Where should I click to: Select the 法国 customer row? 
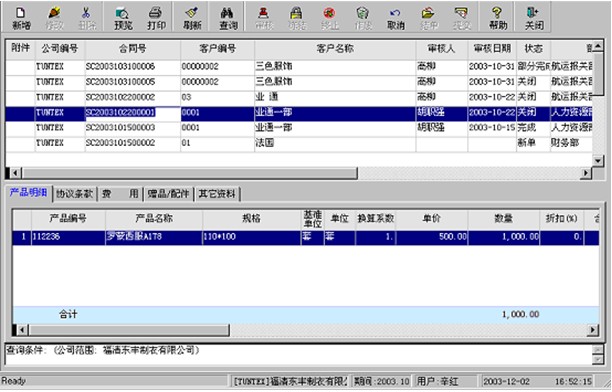pyautogui.click(x=300, y=143)
